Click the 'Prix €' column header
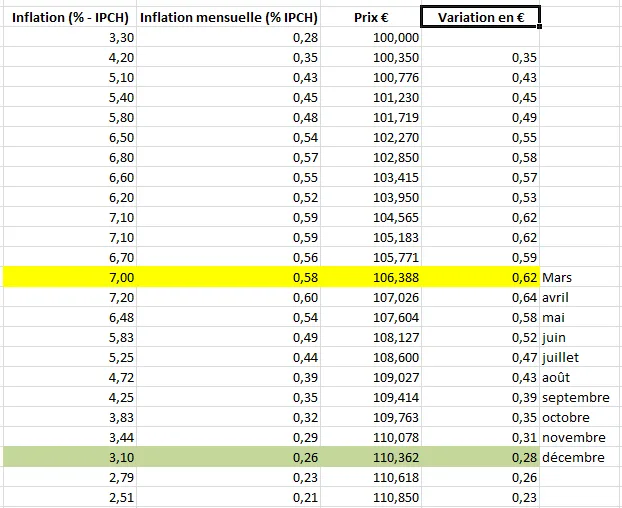 371,17
